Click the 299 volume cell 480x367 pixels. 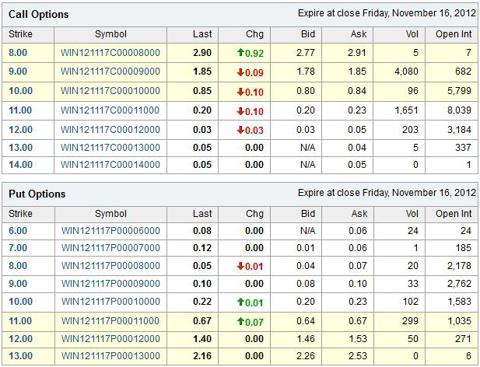pyautogui.click(x=410, y=321)
